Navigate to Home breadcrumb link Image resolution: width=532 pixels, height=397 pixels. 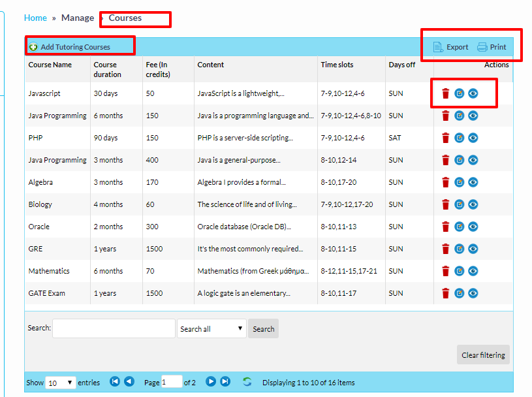pos(35,18)
